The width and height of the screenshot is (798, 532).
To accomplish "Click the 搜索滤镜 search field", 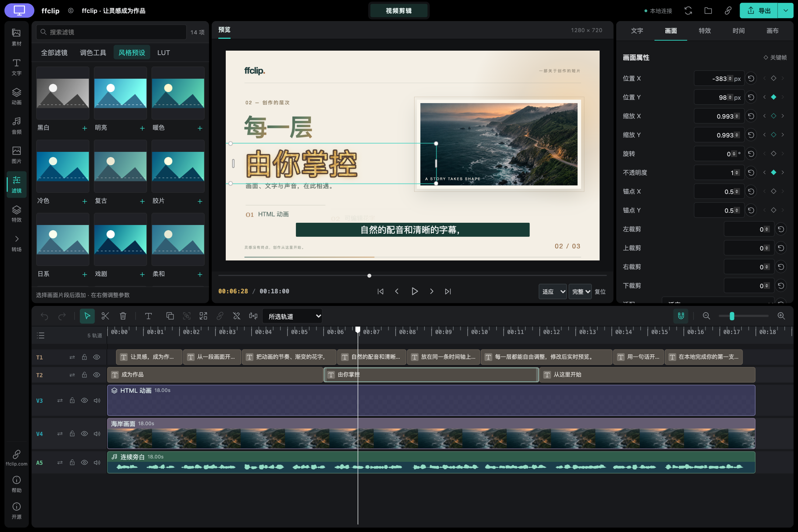I will pos(111,32).
